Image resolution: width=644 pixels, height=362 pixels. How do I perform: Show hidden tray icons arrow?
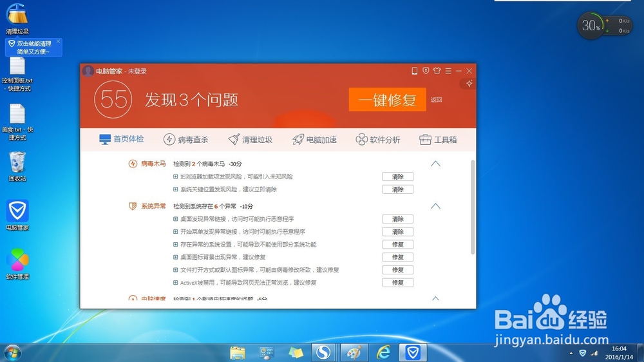point(571,354)
